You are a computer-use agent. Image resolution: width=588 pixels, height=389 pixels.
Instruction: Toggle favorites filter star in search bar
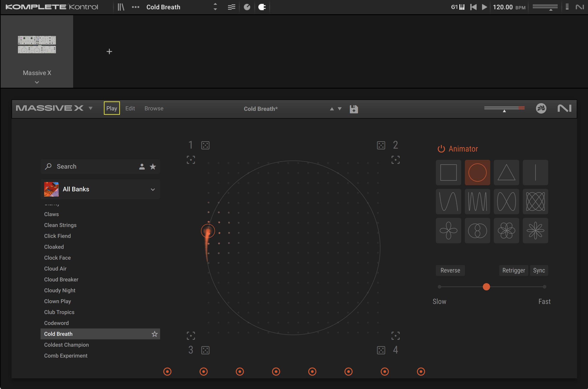(x=153, y=166)
